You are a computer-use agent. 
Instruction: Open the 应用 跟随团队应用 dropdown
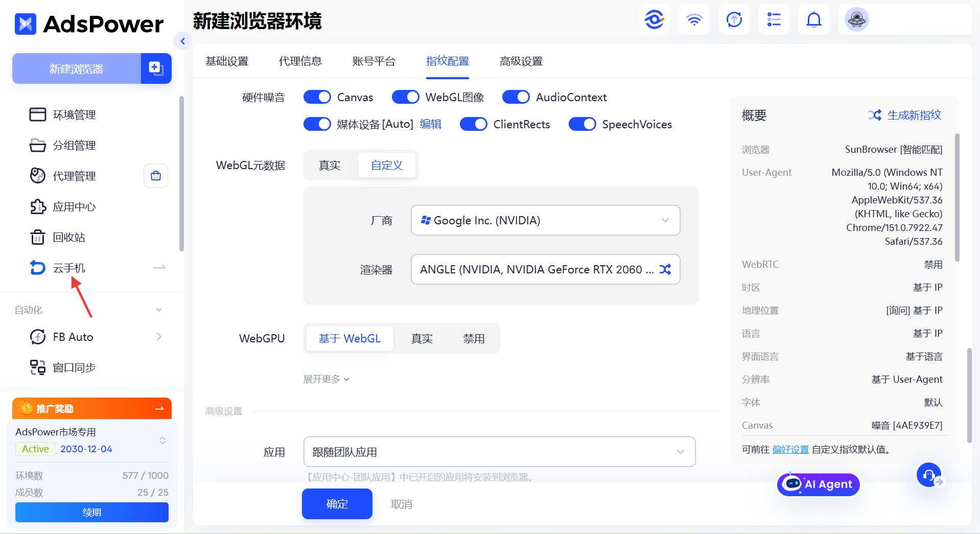coord(499,452)
